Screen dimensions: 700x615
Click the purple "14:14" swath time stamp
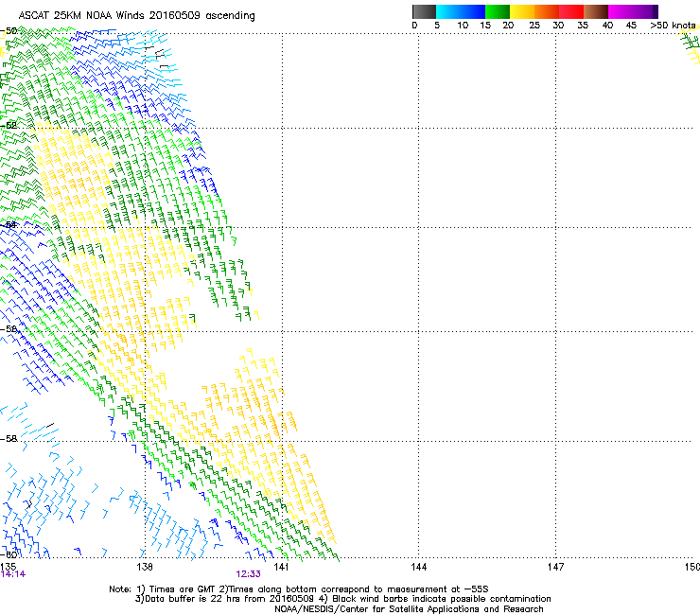pos(13,574)
